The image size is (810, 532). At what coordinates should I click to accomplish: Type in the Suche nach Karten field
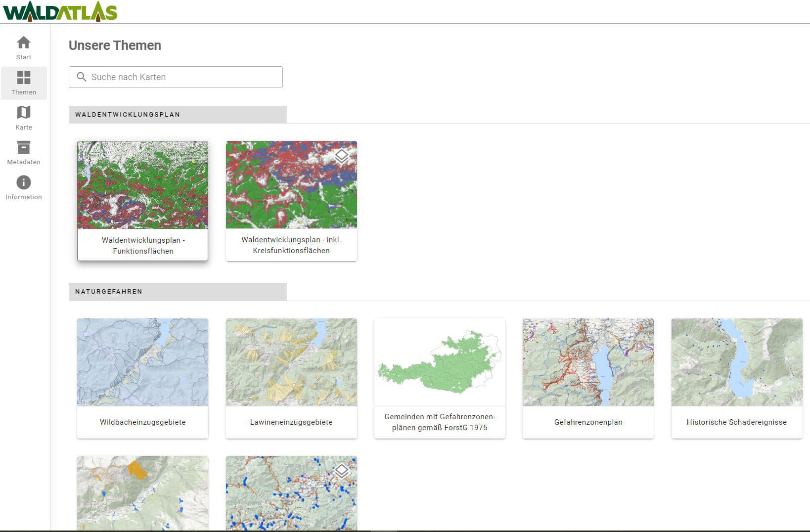[183, 77]
